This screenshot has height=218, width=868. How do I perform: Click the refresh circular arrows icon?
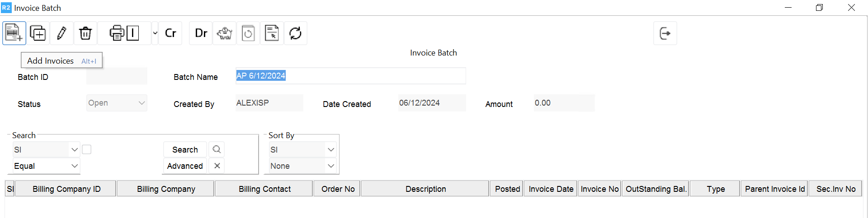(x=296, y=33)
